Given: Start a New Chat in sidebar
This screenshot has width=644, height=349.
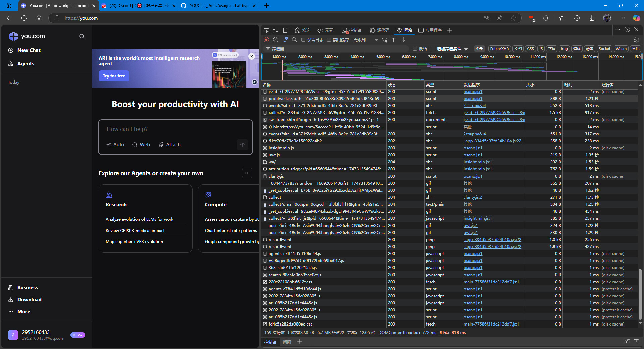Looking at the screenshot, I should click(29, 50).
